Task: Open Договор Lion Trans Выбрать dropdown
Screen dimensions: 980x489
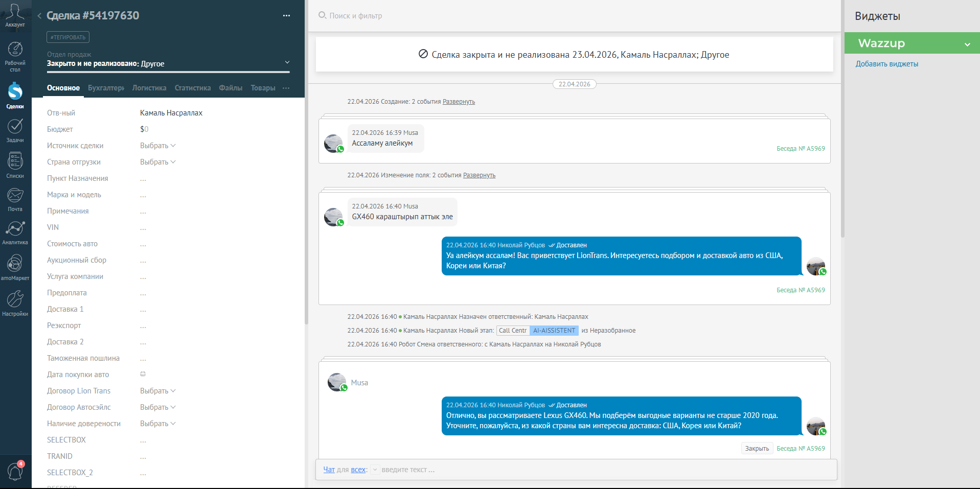Action: click(157, 391)
